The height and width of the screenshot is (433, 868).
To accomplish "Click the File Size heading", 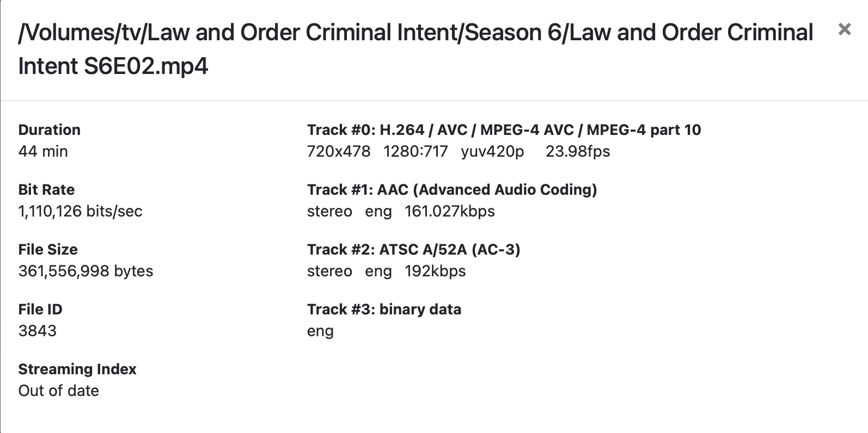I will [48, 250].
